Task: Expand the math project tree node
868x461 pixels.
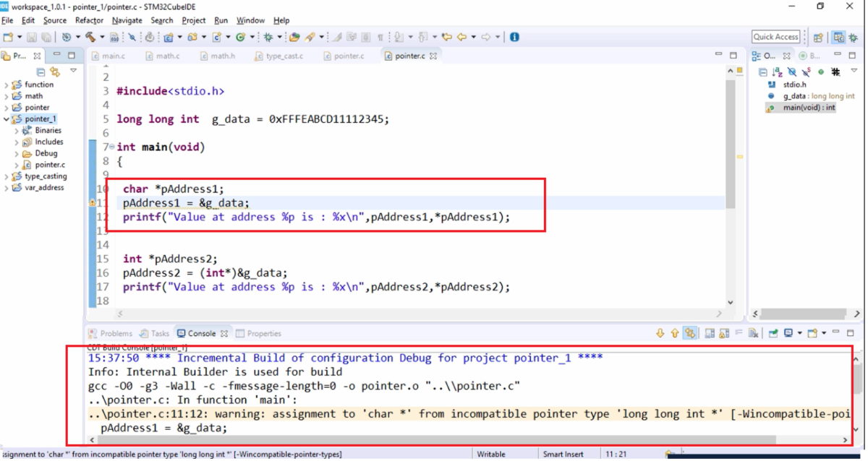Action: click(x=7, y=96)
